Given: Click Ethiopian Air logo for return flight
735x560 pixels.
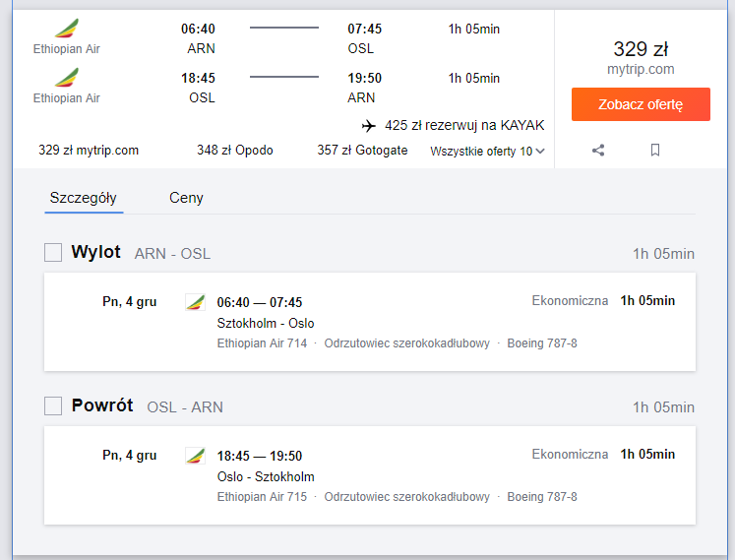Looking at the screenshot, I should [67, 78].
